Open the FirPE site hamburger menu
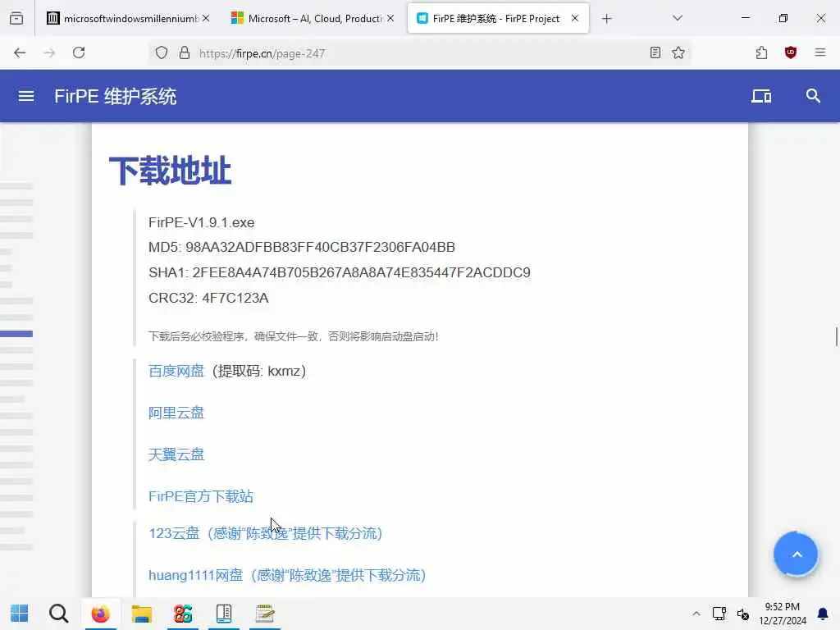Screen dimensions: 840x630 26,97
